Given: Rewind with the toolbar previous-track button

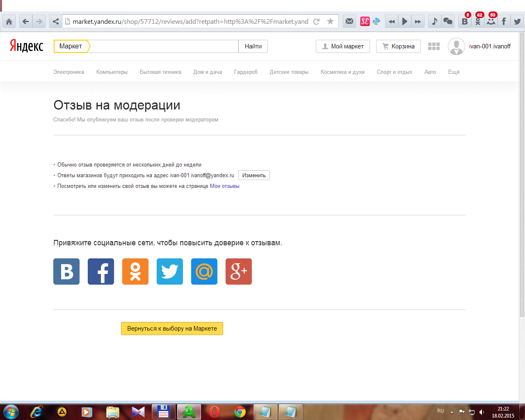Looking at the screenshot, I should [x=392, y=22].
